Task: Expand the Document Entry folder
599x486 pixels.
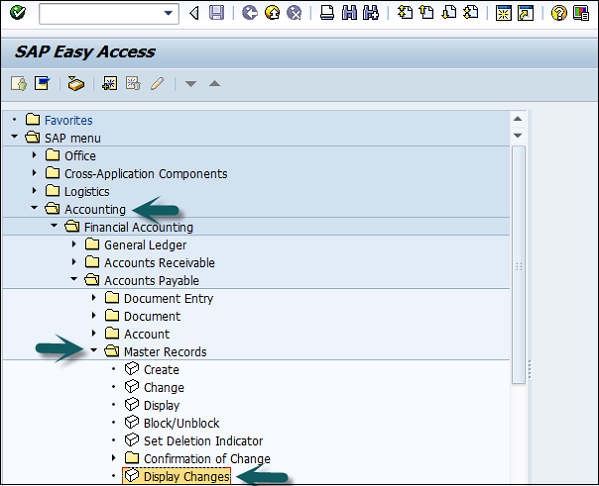Action: pyautogui.click(x=94, y=298)
